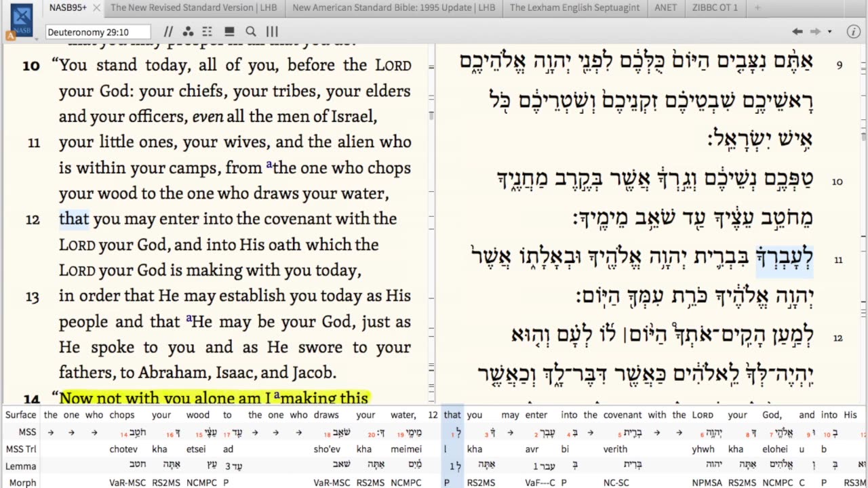Open the ZIBBC OT 1 tab
This screenshot has height=488, width=868.
click(715, 8)
